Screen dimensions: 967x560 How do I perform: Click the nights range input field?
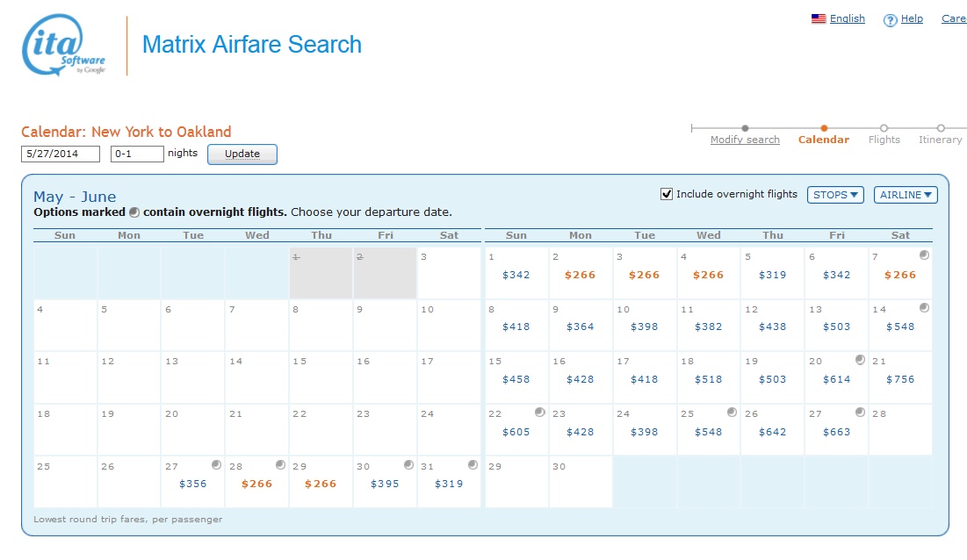(x=137, y=154)
